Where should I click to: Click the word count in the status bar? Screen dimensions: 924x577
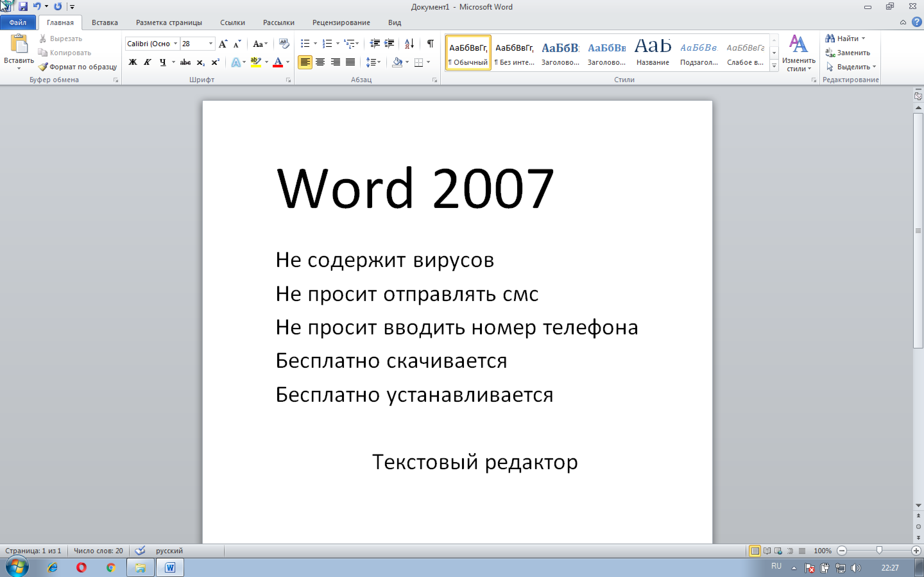coord(98,551)
